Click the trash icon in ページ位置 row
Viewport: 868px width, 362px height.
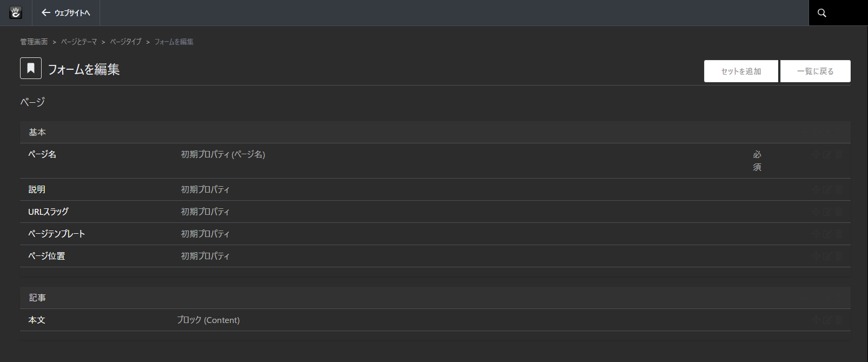(x=839, y=256)
